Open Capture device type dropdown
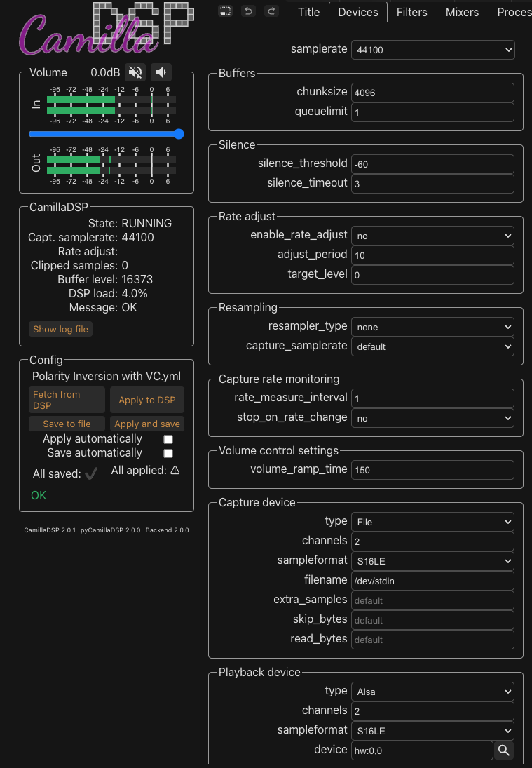 (x=432, y=522)
